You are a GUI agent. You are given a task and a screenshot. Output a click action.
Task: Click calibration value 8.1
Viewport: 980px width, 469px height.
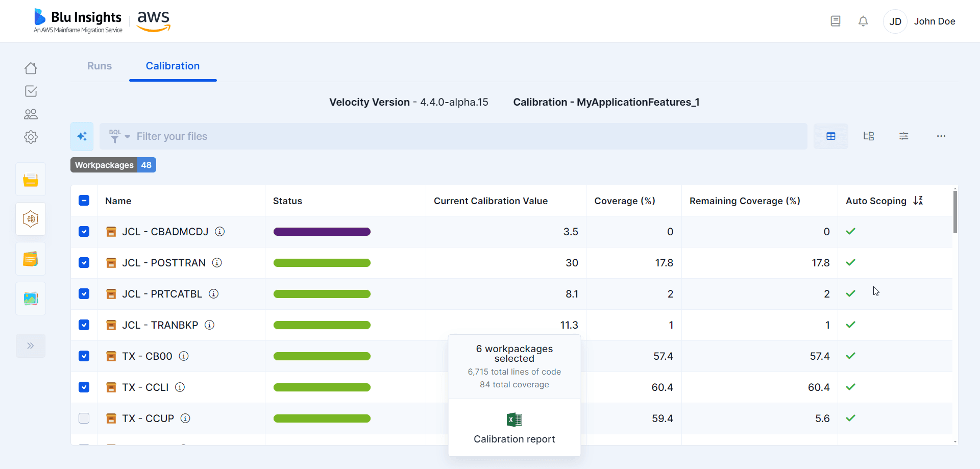click(572, 294)
